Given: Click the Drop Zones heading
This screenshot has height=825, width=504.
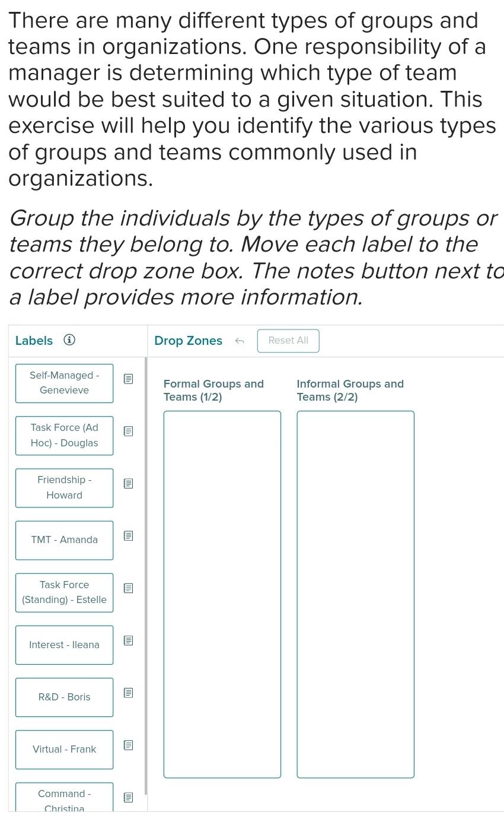Looking at the screenshot, I should [x=188, y=341].
